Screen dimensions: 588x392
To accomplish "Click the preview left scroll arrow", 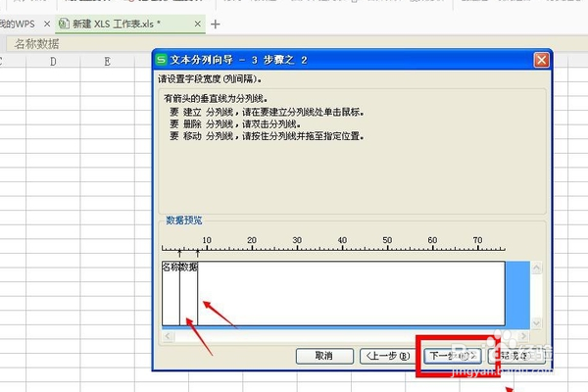I will [x=168, y=336].
